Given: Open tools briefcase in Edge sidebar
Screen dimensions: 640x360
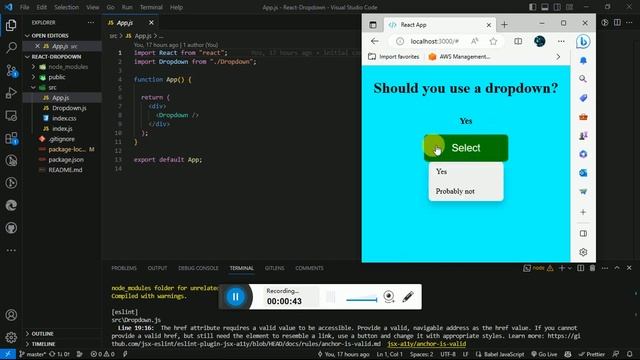Looking at the screenshot, I should tap(583, 117).
